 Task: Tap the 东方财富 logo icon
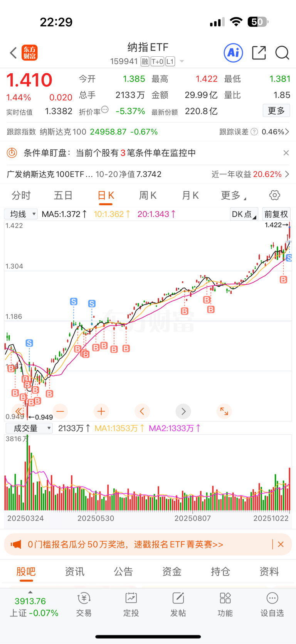click(x=30, y=53)
